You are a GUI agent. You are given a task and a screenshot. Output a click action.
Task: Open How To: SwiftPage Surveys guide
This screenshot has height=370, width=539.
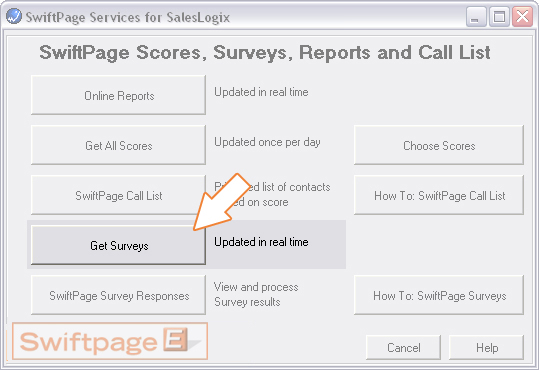click(x=439, y=295)
